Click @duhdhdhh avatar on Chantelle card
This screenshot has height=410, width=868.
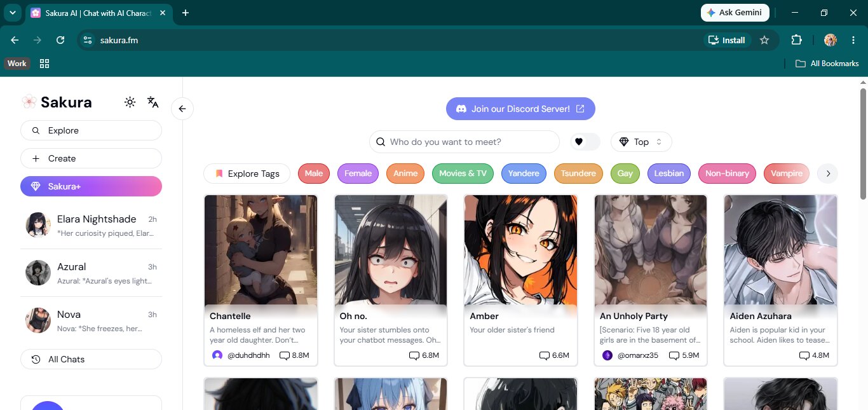tap(217, 355)
